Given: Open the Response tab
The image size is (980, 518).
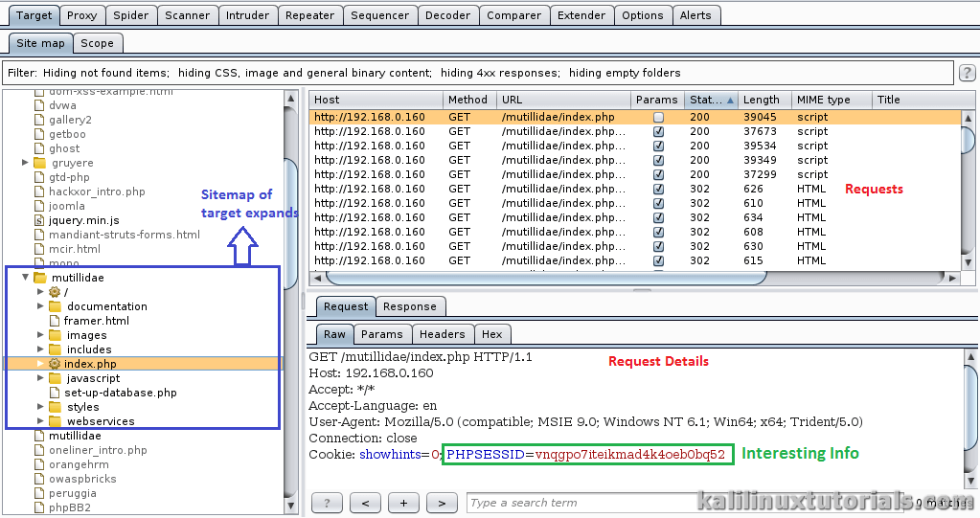Looking at the screenshot, I should (x=409, y=306).
